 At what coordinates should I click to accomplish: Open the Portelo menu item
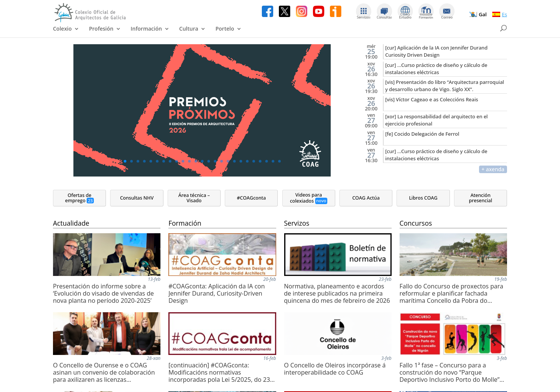(x=228, y=29)
